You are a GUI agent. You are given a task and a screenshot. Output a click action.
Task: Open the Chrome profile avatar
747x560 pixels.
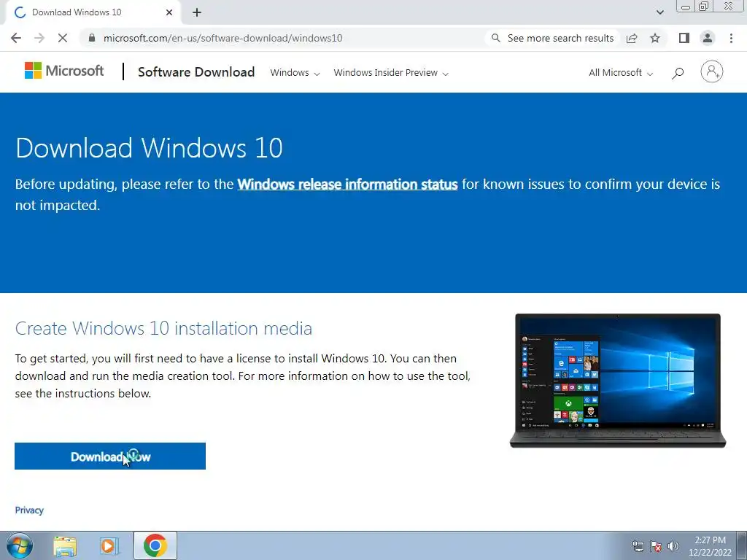708,38
